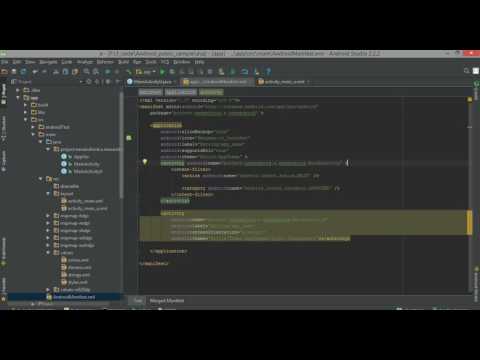
Task: Expand the mipmap-hdpi folder arrow
Action: 48,216
